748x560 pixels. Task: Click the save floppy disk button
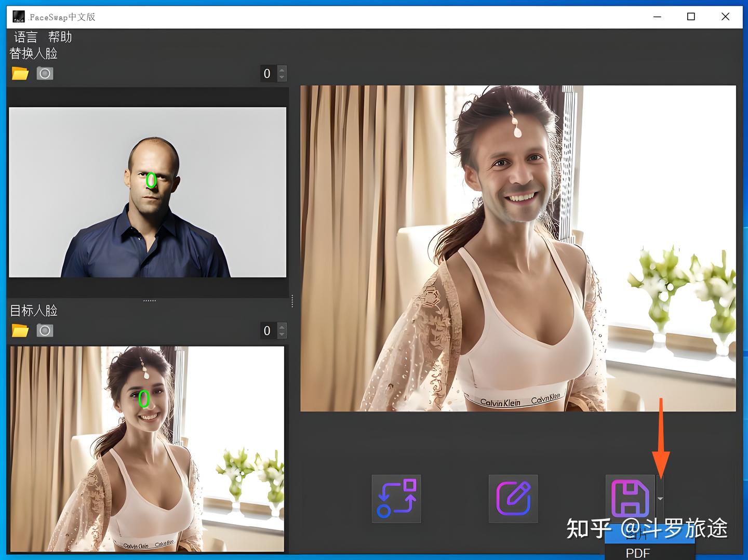[x=630, y=499]
